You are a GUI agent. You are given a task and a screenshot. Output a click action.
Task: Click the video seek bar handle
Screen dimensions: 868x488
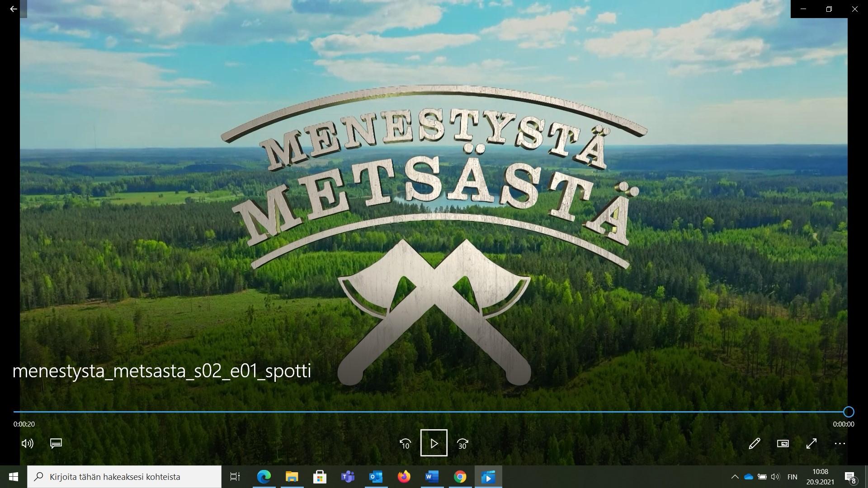849,412
